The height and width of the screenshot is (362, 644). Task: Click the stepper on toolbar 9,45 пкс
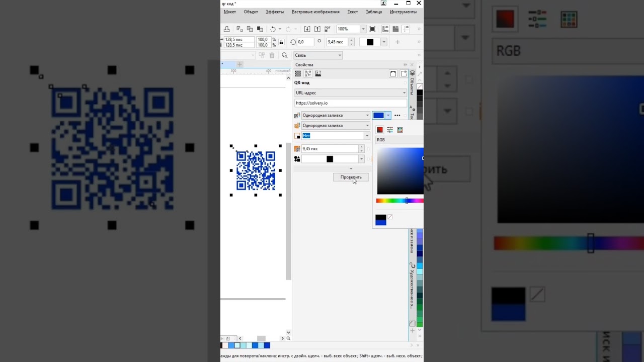click(x=351, y=42)
